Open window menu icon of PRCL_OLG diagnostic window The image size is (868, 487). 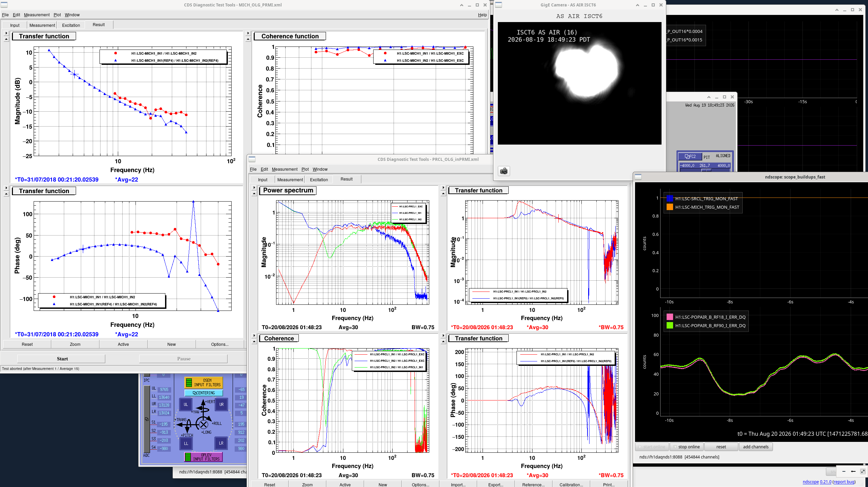point(252,159)
